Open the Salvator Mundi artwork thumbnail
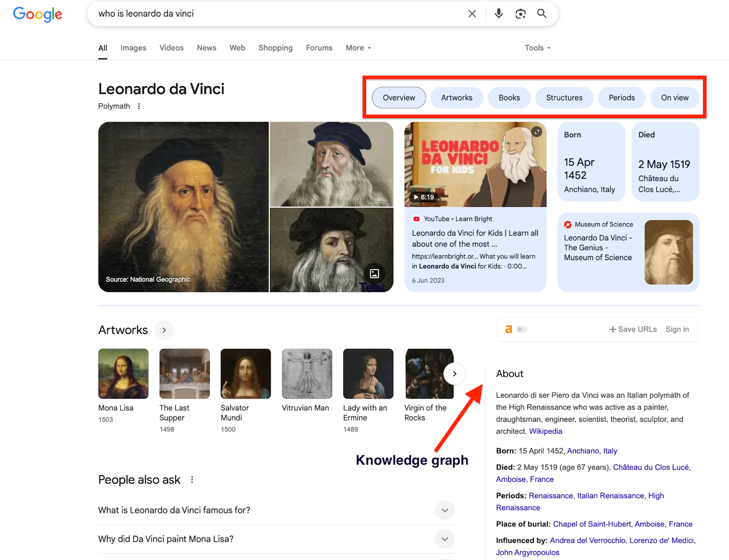 [246, 374]
